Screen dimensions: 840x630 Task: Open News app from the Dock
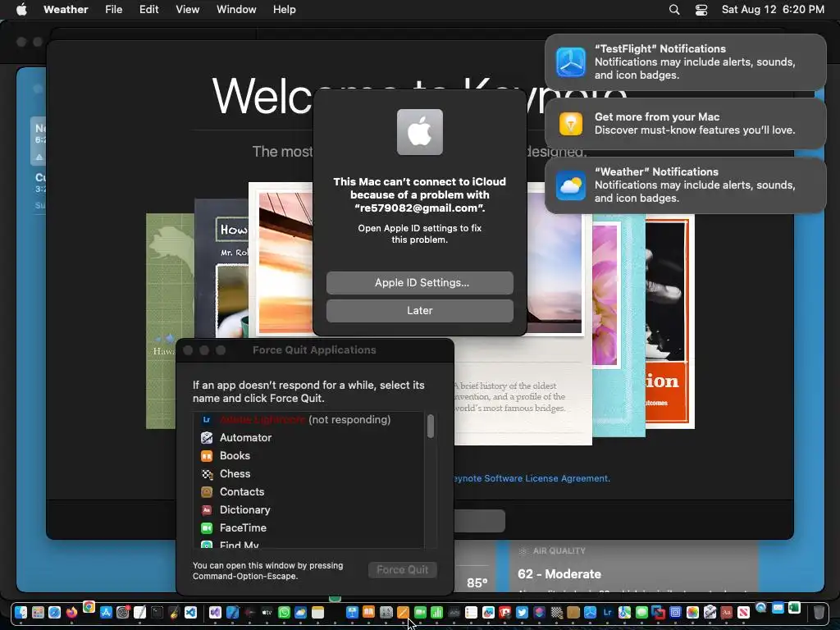[743, 612]
